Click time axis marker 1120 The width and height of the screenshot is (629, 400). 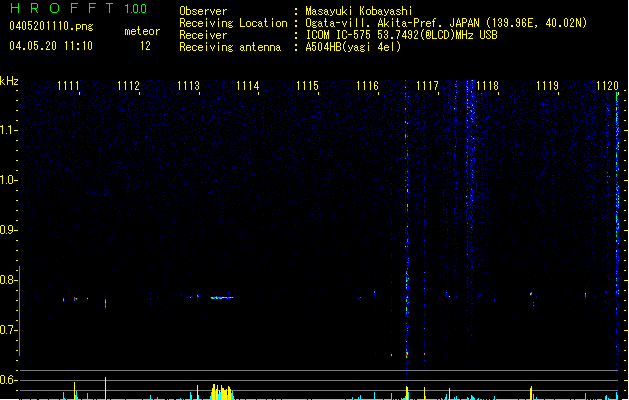point(607,86)
